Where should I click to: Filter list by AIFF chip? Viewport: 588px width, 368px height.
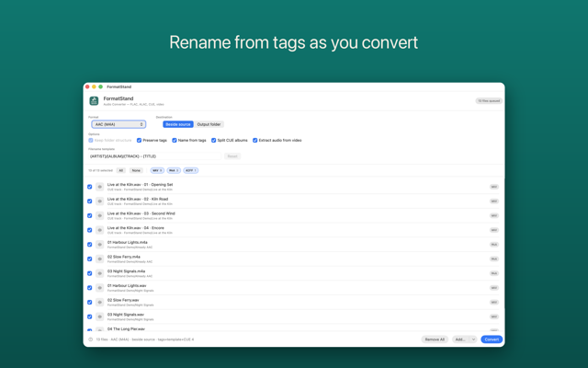[191, 170]
